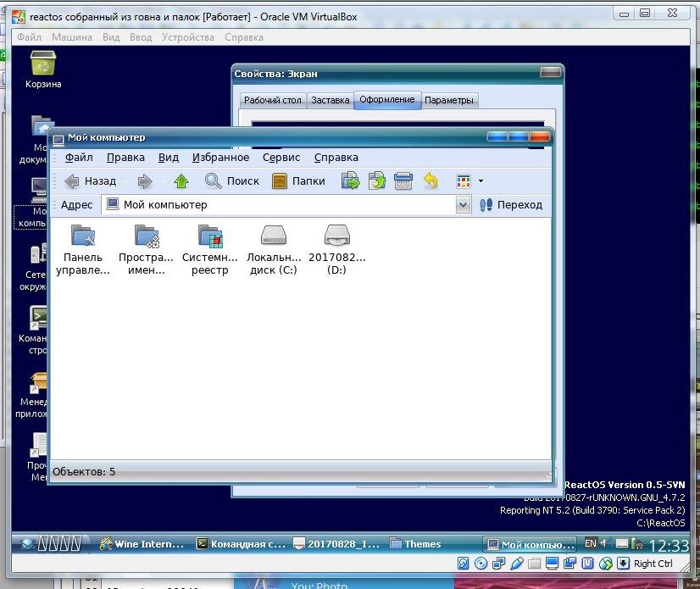Click the Views grid icon

coord(464,181)
